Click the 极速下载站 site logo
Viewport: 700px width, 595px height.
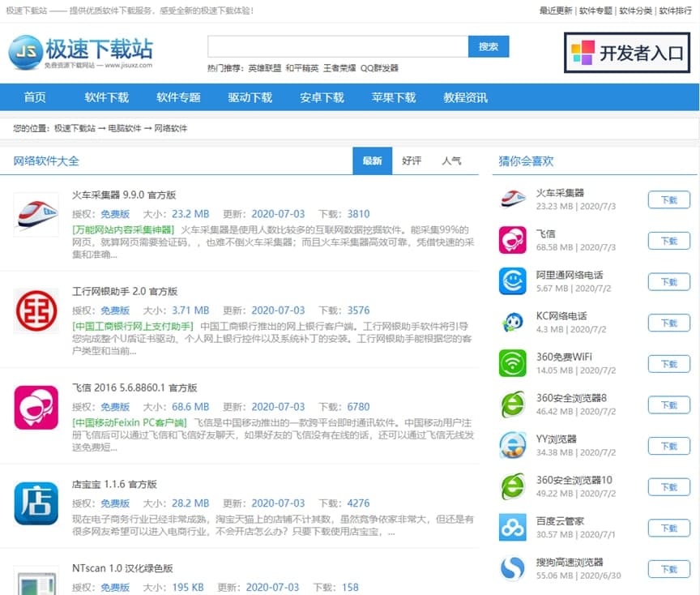[x=81, y=53]
